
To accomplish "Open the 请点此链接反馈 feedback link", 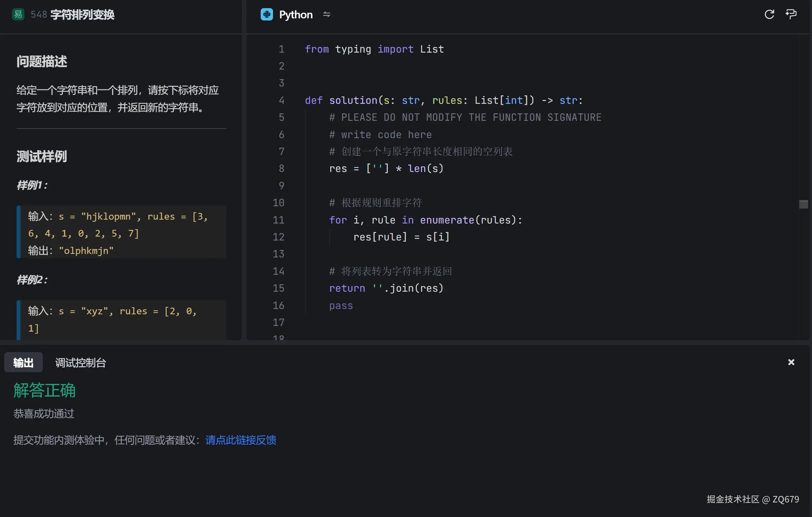I will point(241,440).
